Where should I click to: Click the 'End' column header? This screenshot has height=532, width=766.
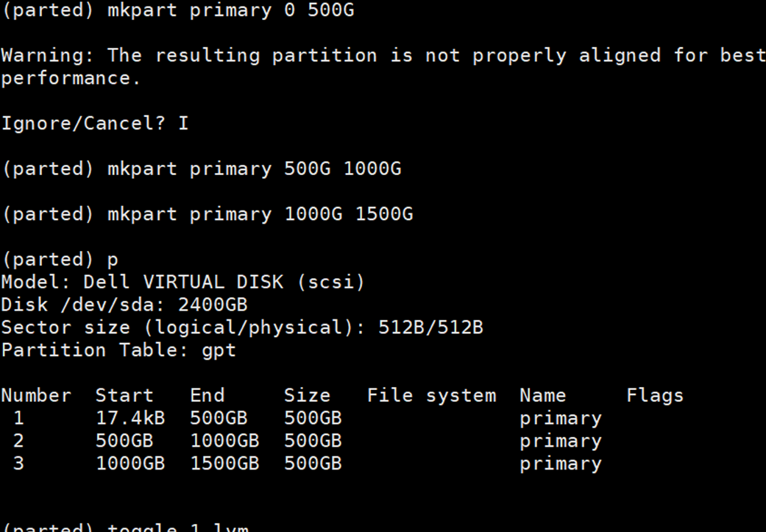[x=207, y=395]
